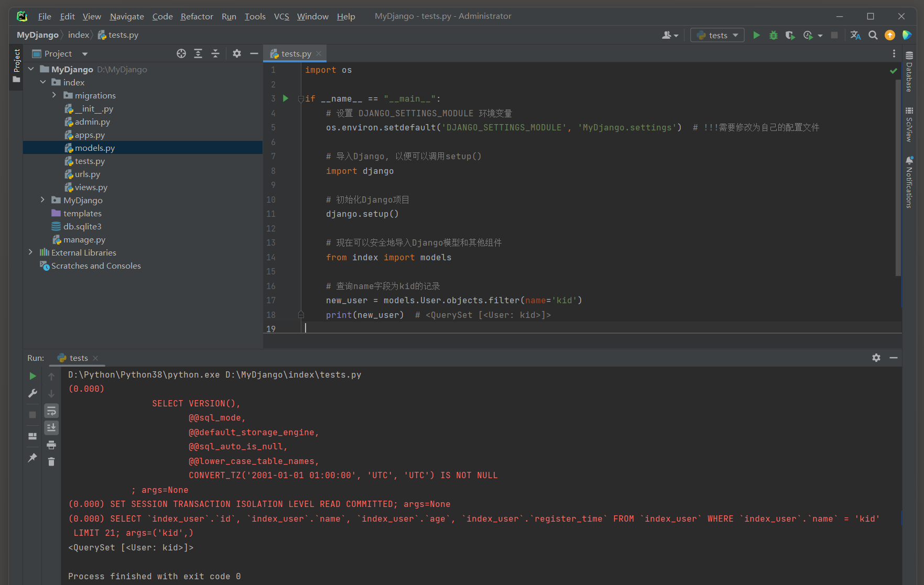This screenshot has height=585, width=924.
Task: Open Search Everywhere magnifier icon
Action: tap(873, 35)
